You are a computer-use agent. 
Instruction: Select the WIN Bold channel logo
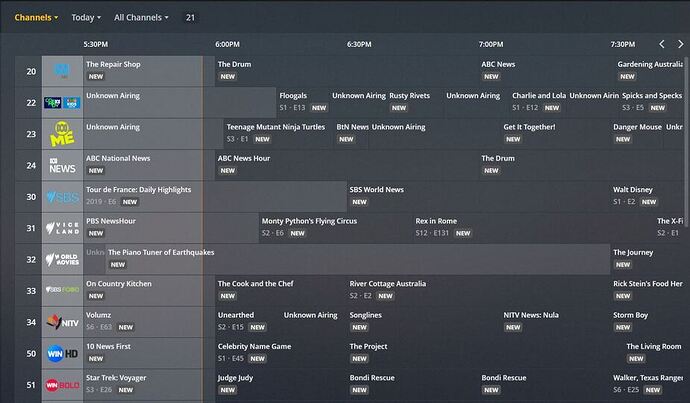click(62, 385)
